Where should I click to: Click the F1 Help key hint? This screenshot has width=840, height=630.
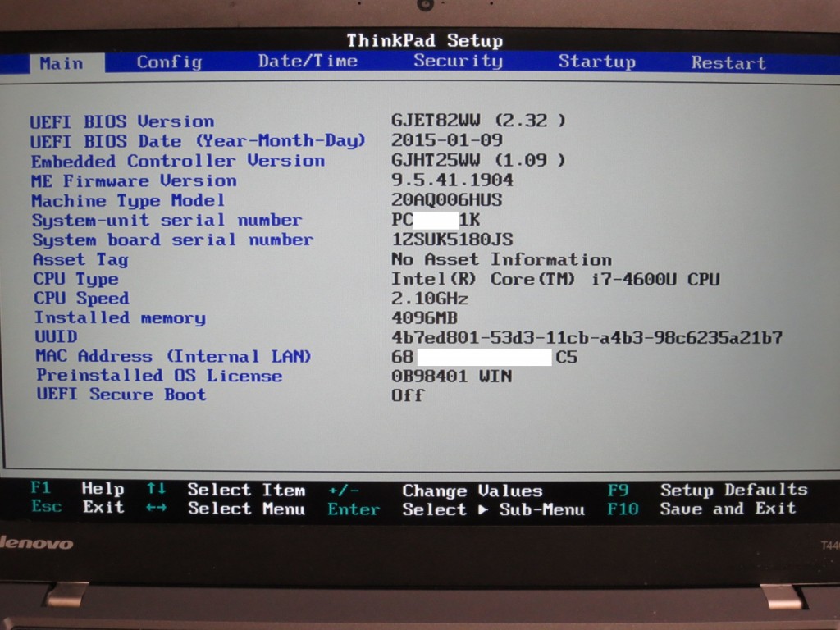click(77, 489)
